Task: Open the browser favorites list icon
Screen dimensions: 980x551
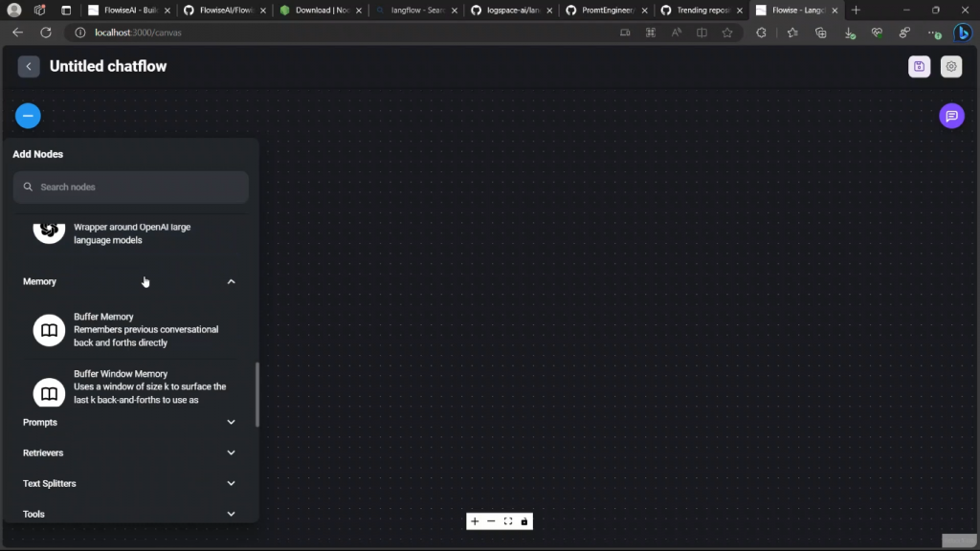Action: tap(791, 33)
